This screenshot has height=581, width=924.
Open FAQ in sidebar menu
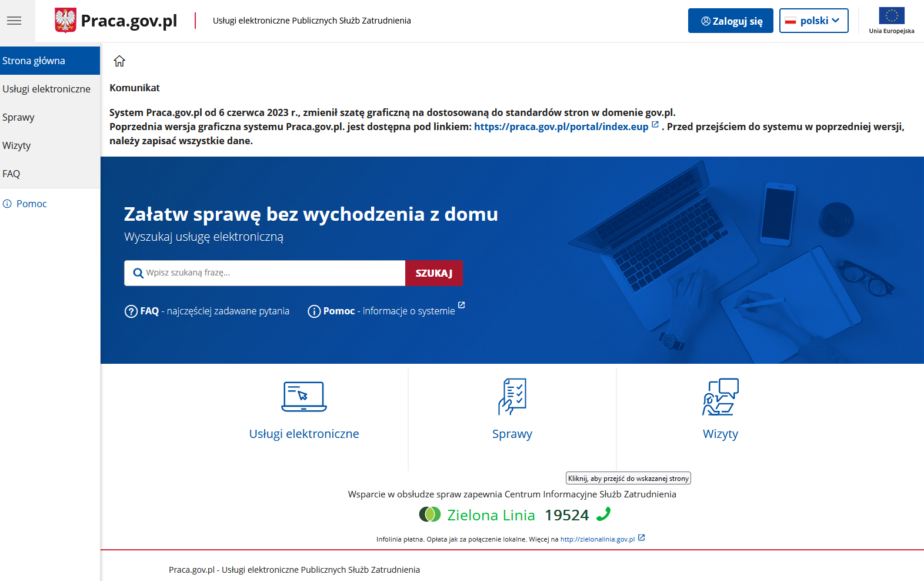pyautogui.click(x=50, y=174)
